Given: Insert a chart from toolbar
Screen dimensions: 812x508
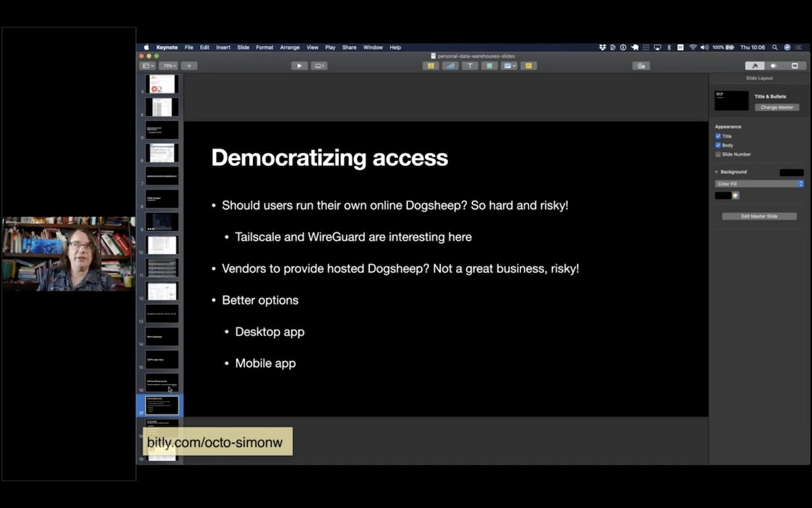Looking at the screenshot, I should (x=450, y=66).
